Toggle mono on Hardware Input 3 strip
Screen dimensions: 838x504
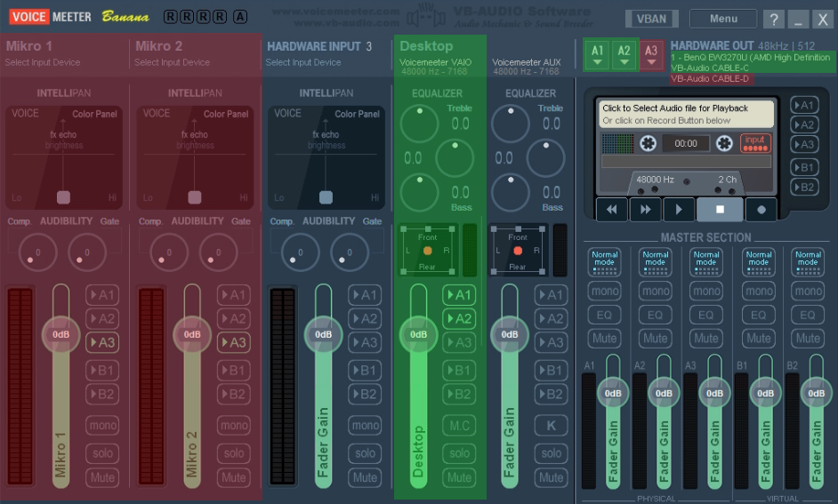365,426
